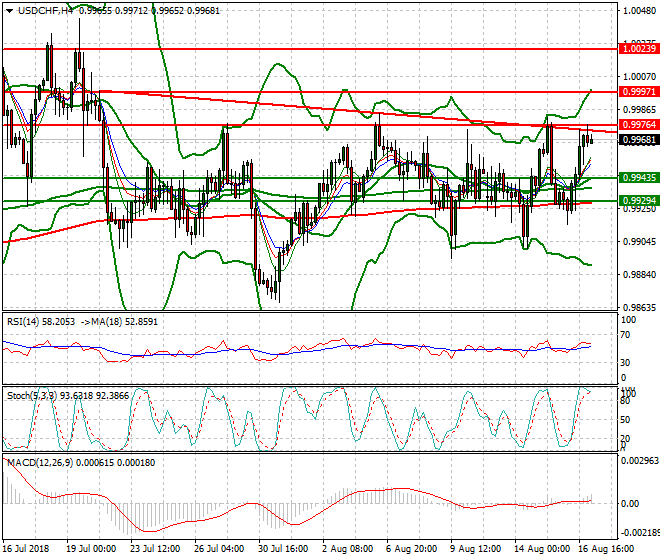Select the Stochastic scale value 50
Screen dimensions: 660x560
pos(626,420)
